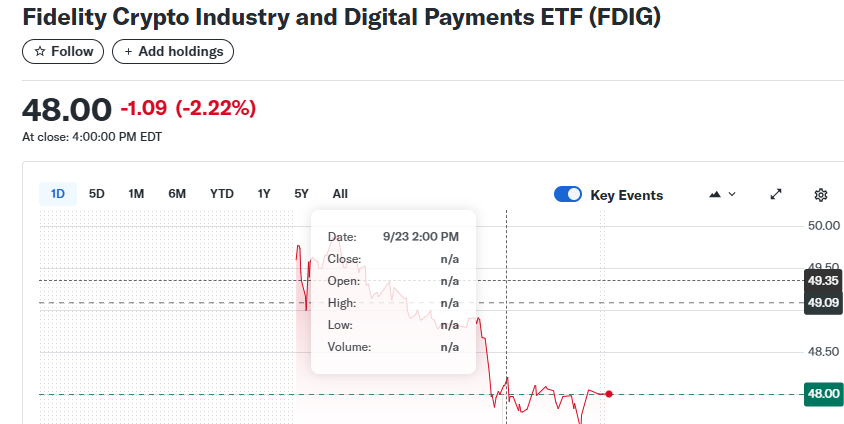Switch chart to 1Y range
Image resolution: width=844 pixels, height=424 pixels.
click(264, 194)
